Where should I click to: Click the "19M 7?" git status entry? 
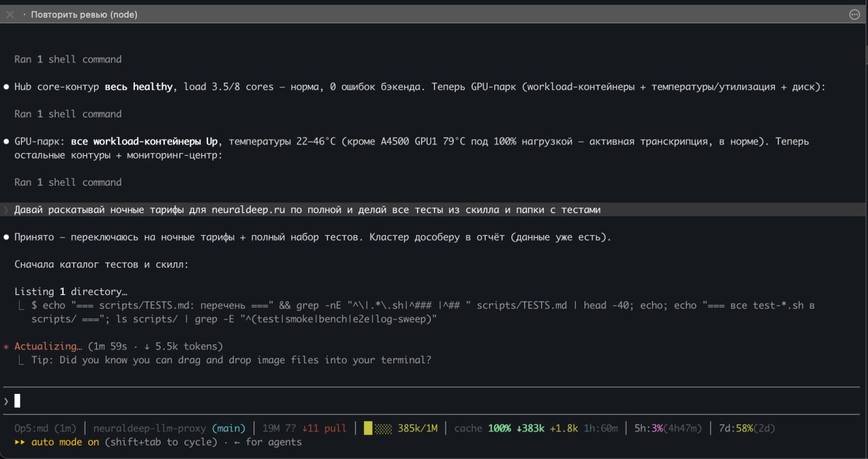click(x=279, y=428)
